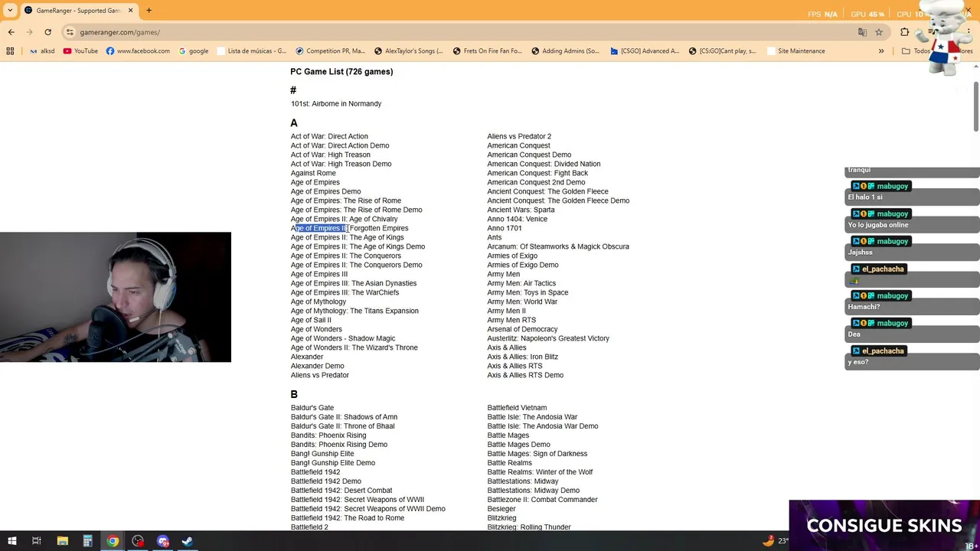
Task: Close the GameRanger tab
Action: pos(130,11)
